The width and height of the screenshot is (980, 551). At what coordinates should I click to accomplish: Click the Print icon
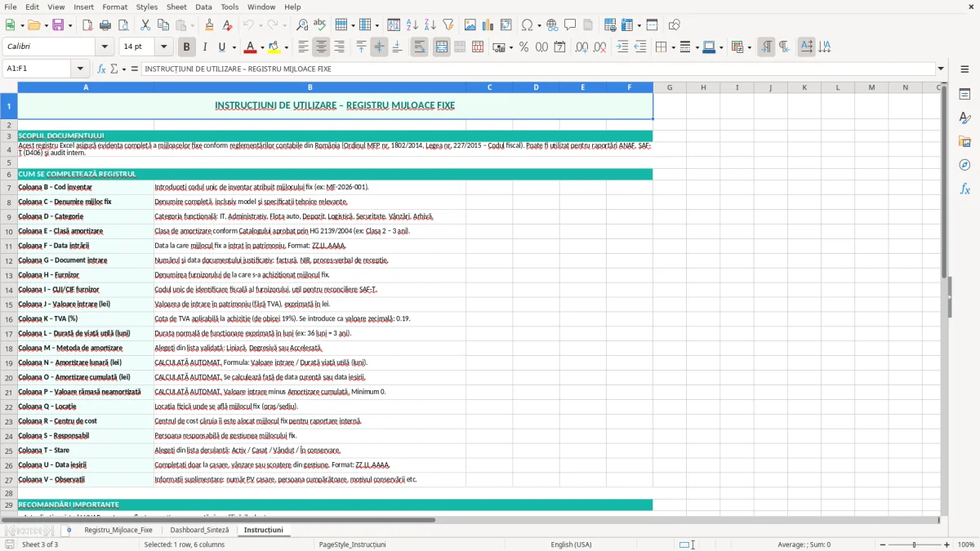click(x=105, y=25)
